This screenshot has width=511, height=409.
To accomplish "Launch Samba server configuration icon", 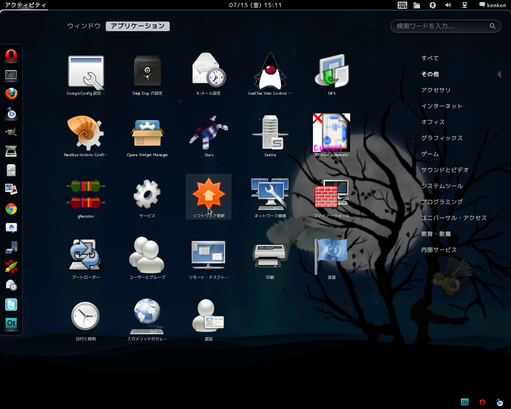I will [x=270, y=132].
